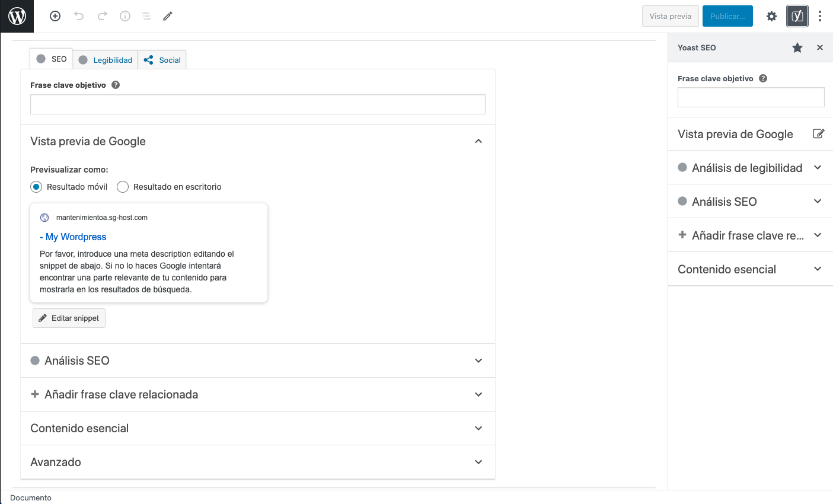The height and width of the screenshot is (504, 833).
Task: Unpin Yoast SEO using the star icon
Action: (x=797, y=47)
